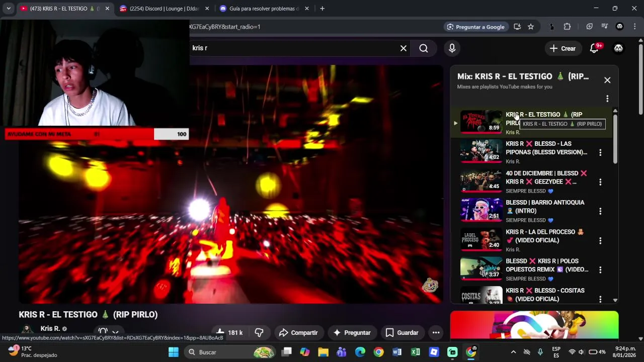Dislike the video
644x362 pixels.
[259, 332]
